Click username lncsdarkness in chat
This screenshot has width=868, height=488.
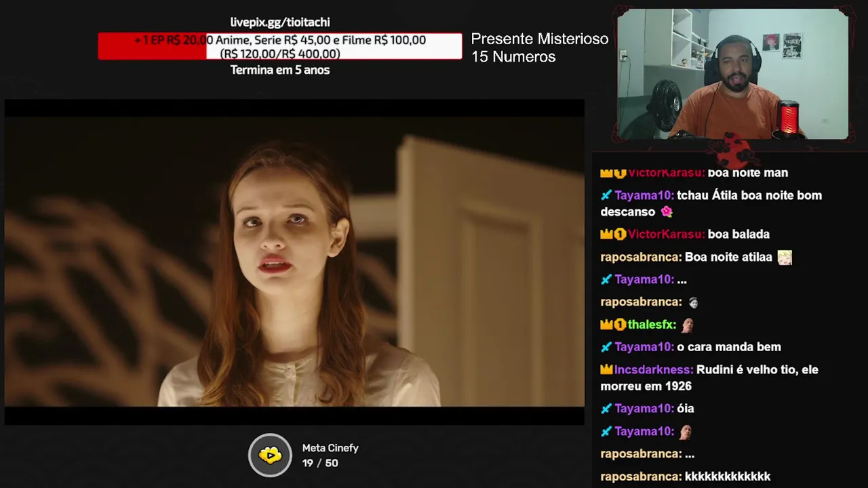click(654, 370)
